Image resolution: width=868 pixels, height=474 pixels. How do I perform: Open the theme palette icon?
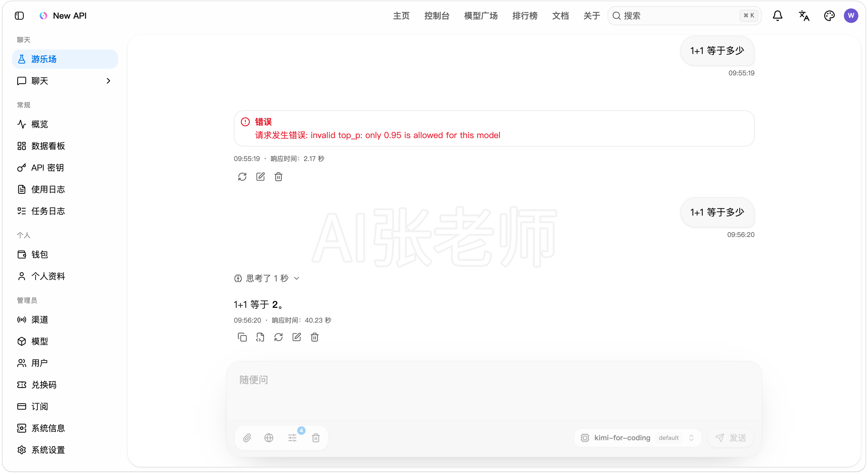pos(829,16)
